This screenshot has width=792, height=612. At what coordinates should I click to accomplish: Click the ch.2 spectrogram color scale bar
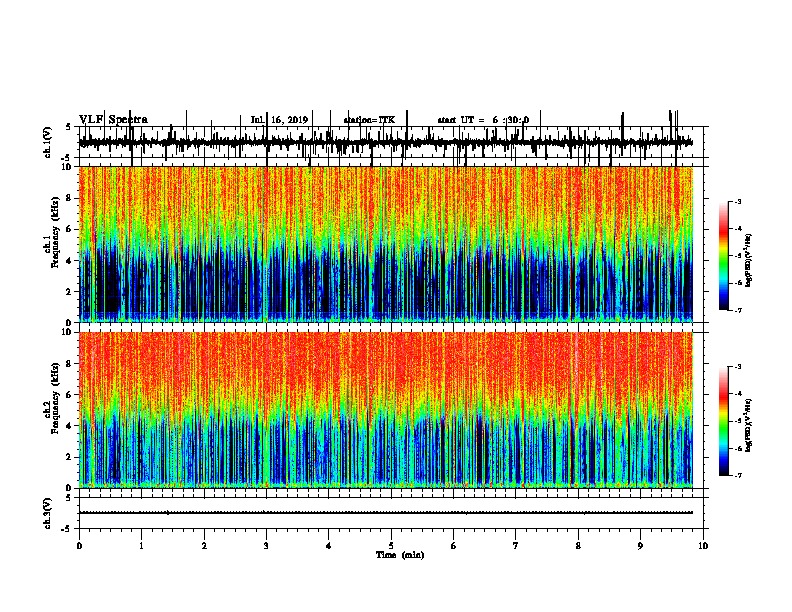pyautogui.click(x=724, y=421)
